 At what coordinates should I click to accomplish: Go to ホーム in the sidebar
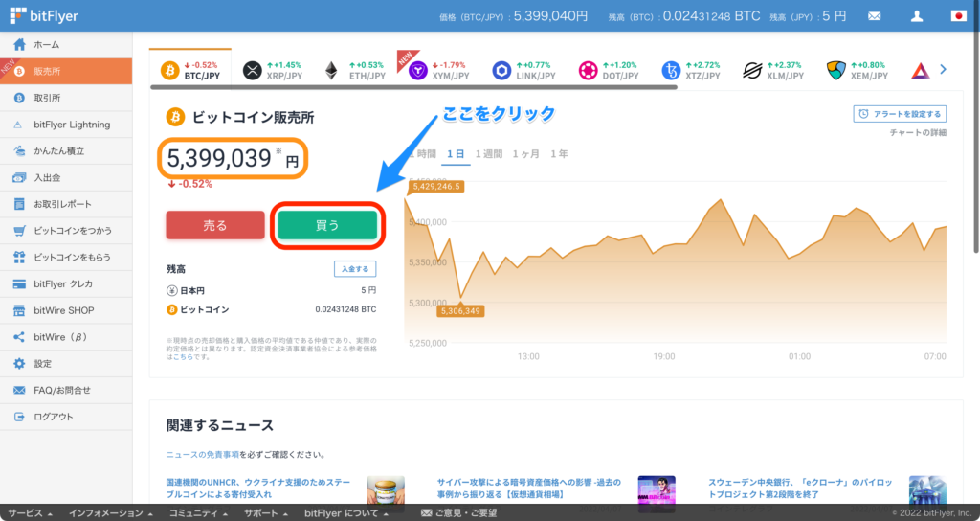click(66, 44)
